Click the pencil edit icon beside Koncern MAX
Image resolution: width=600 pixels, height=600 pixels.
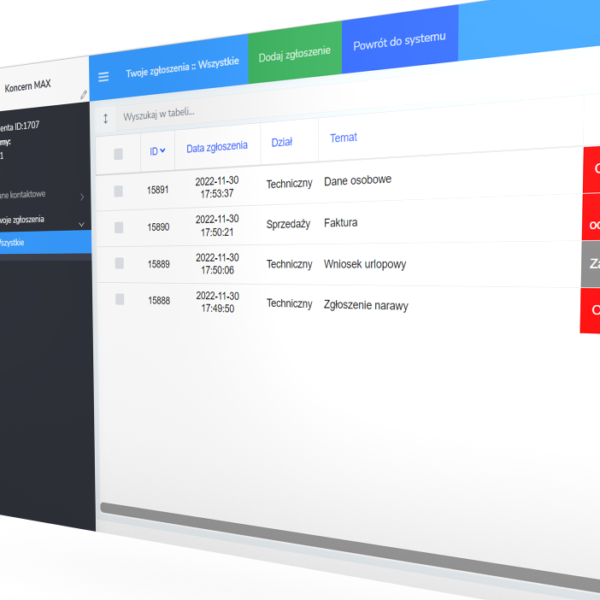coord(84,94)
